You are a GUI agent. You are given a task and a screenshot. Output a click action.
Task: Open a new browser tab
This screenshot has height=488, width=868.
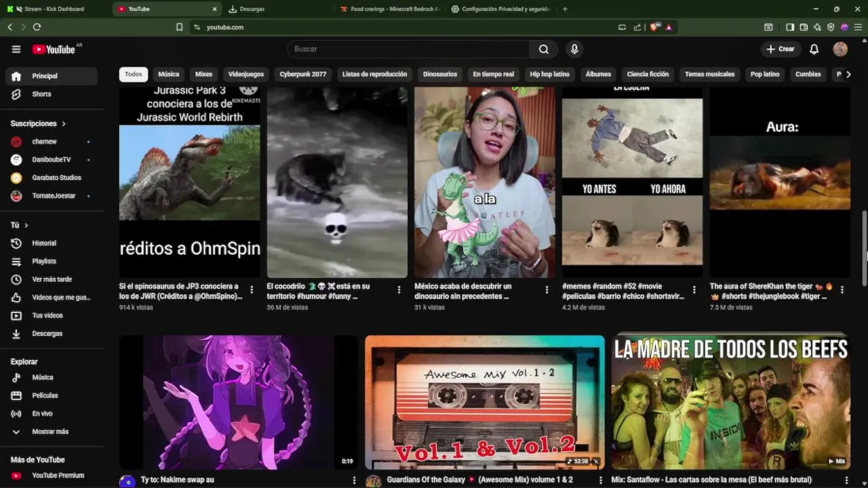(565, 9)
